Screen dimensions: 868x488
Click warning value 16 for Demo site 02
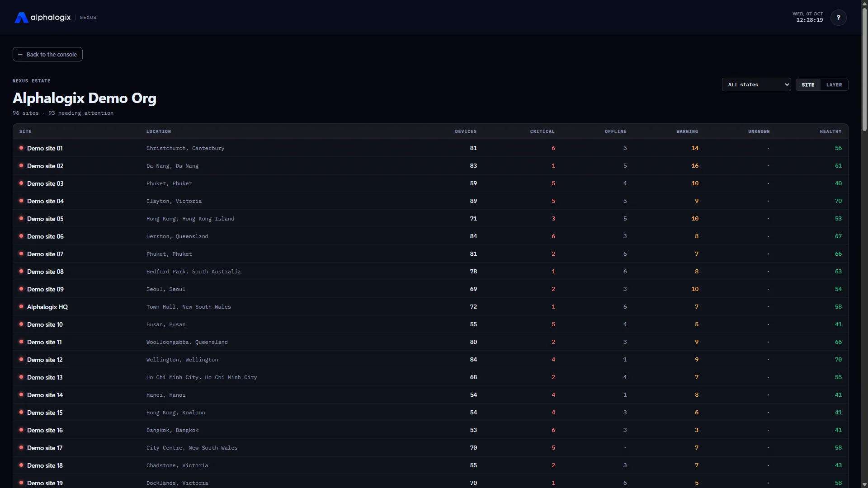coord(695,166)
